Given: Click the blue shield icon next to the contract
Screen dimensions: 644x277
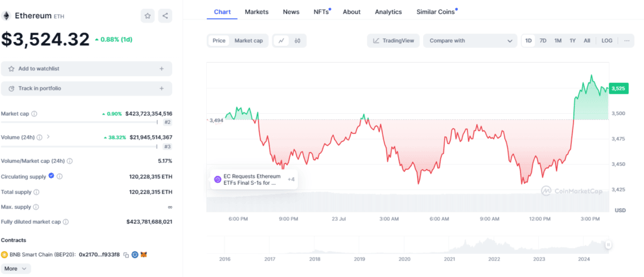Looking at the screenshot, I should pyautogui.click(x=135, y=255).
